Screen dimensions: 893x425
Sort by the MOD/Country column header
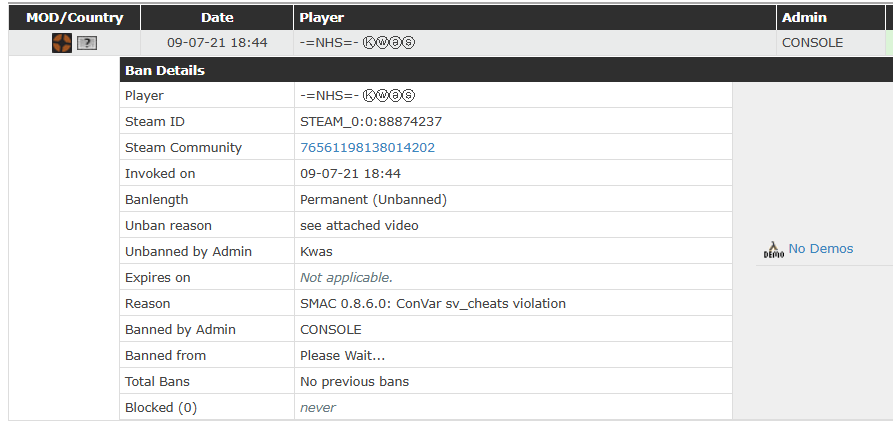(x=75, y=17)
